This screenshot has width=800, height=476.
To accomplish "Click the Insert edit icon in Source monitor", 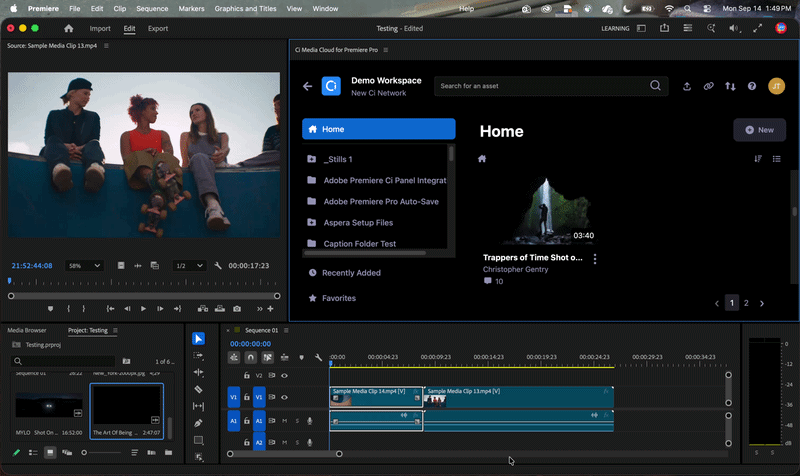I will (x=203, y=309).
